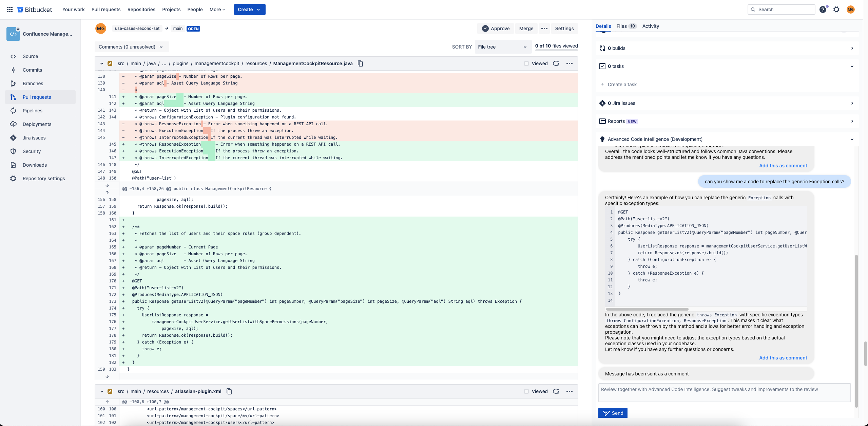Copy the ManagementCockpitResource.java file path
Viewport: 868px width, 426px height.
(361, 63)
